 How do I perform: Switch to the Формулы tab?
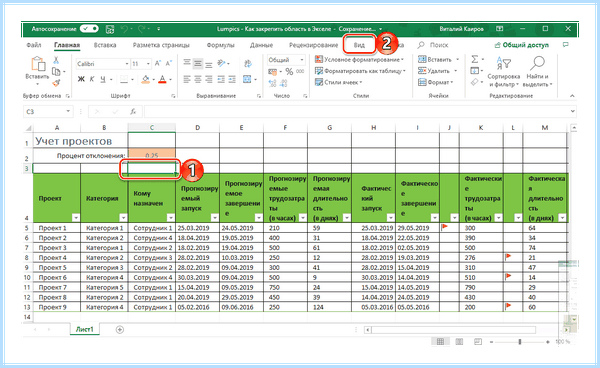pos(220,45)
